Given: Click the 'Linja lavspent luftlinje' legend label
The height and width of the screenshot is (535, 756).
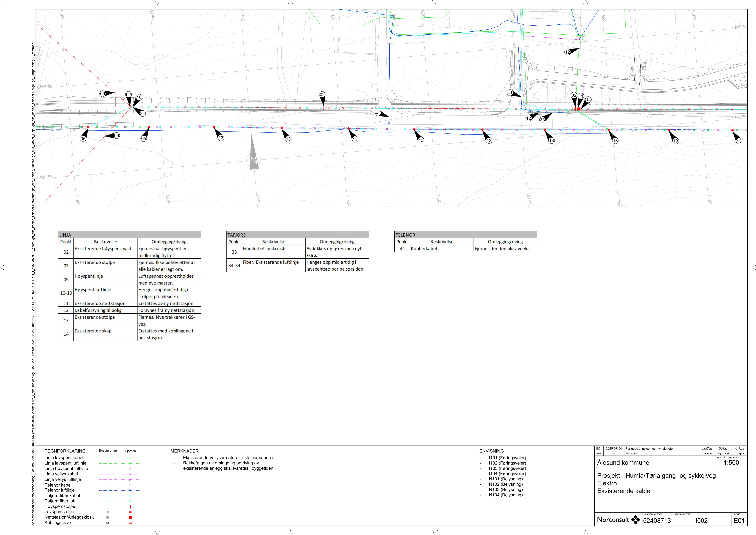Looking at the screenshot, I should pyautogui.click(x=66, y=463).
